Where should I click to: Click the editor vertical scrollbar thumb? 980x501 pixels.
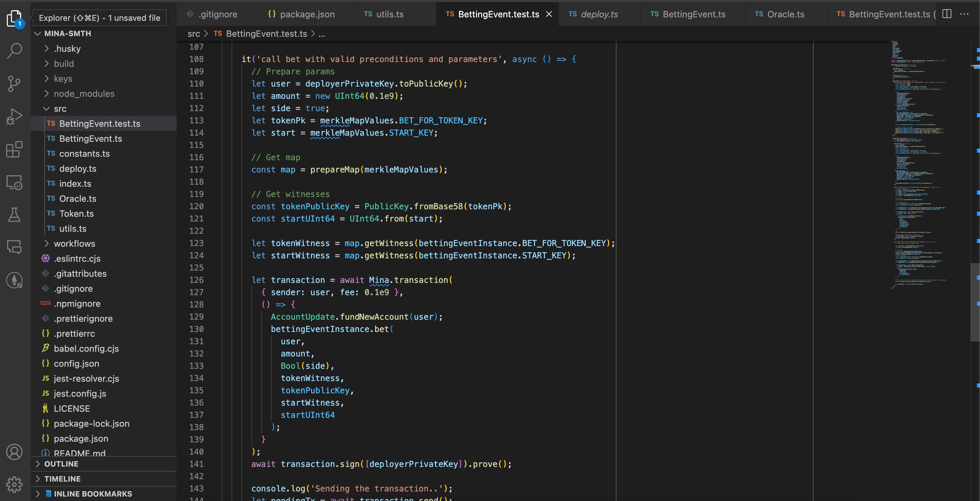coord(975,302)
